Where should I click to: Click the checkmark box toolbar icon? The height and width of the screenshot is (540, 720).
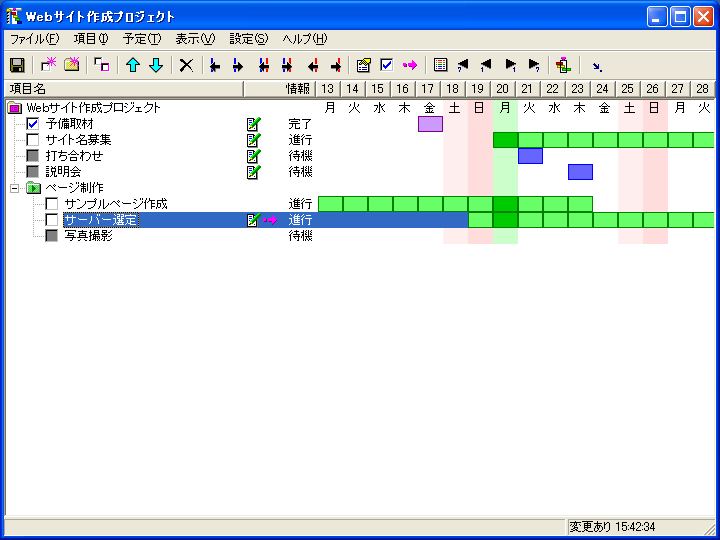pyautogui.click(x=387, y=65)
